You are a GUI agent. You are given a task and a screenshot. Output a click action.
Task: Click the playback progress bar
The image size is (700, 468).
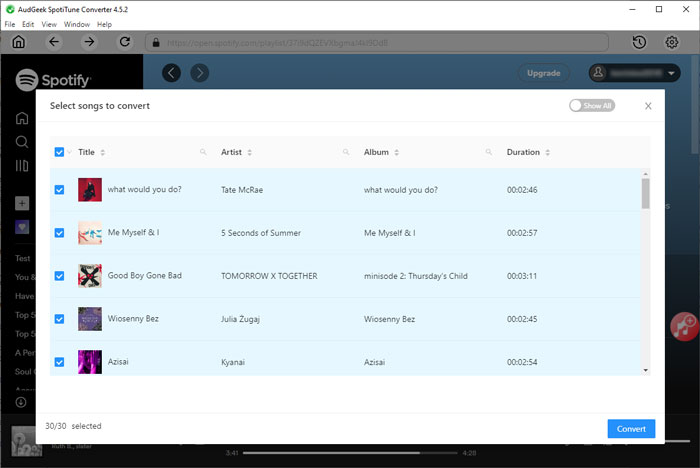pyautogui.click(x=350, y=453)
